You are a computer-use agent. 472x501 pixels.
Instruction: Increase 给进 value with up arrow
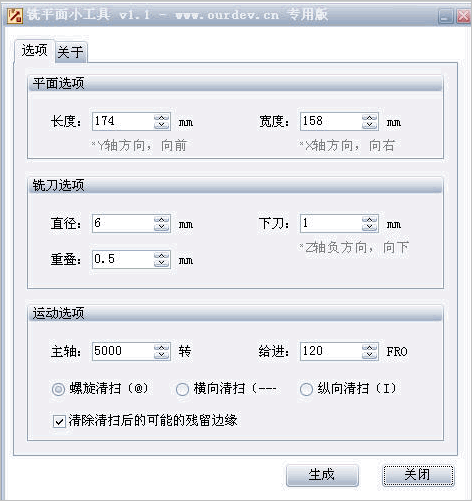click(x=370, y=347)
